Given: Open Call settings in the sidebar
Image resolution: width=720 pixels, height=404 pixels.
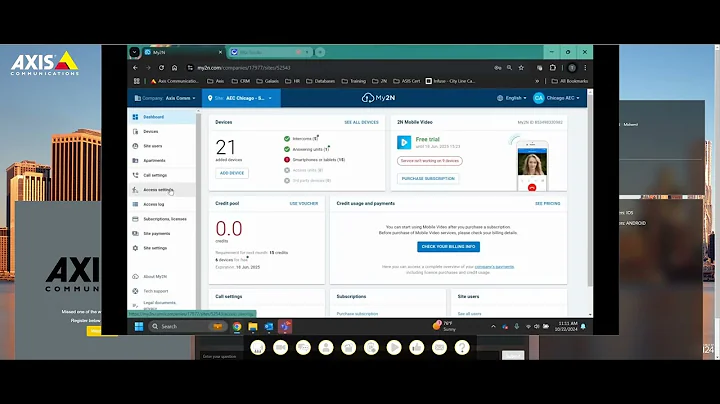Looking at the screenshot, I should coord(162,175).
